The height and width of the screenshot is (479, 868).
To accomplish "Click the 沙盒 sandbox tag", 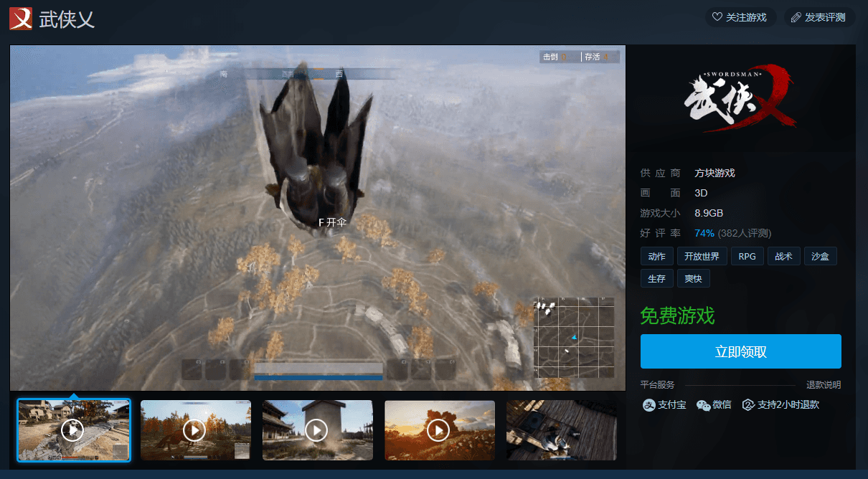I will click(x=820, y=257).
